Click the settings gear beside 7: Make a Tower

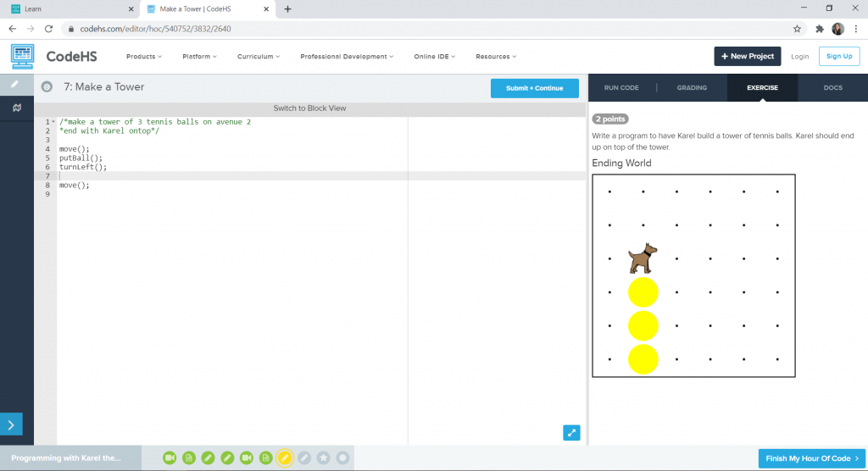pos(47,87)
